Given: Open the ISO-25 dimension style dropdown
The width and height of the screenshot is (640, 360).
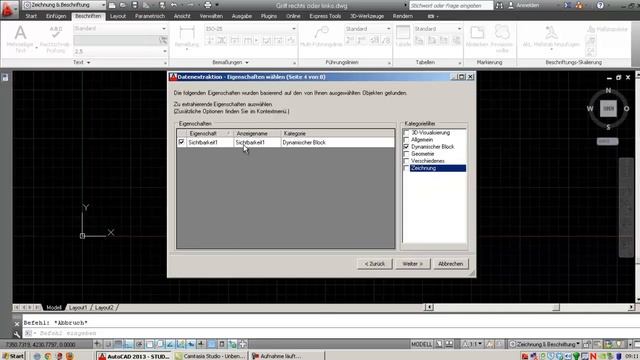Looking at the screenshot, I should tap(250, 29).
